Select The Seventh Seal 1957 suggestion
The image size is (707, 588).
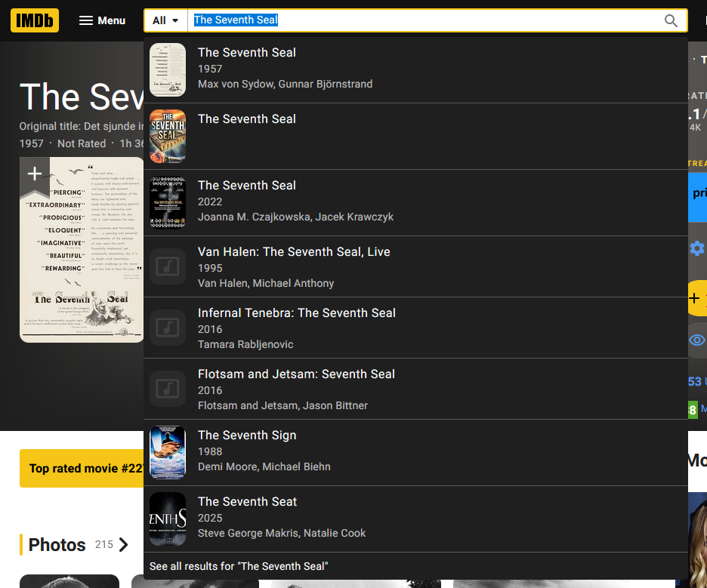[x=415, y=70]
